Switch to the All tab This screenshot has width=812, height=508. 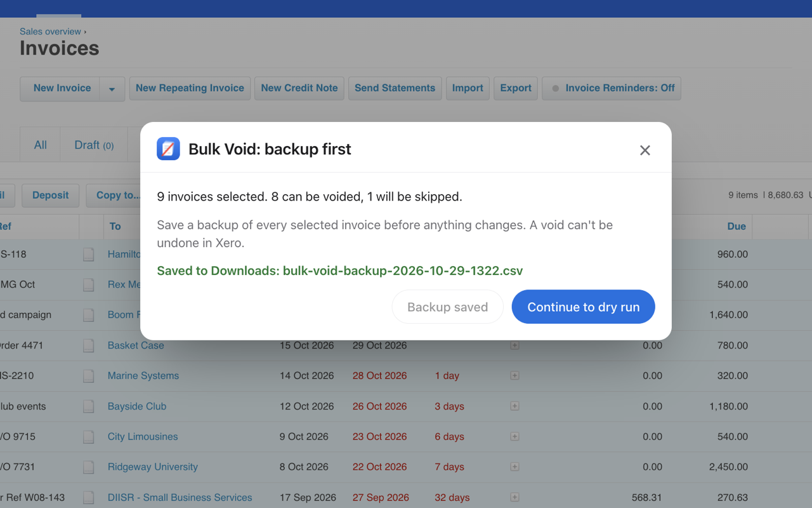pyautogui.click(x=41, y=145)
